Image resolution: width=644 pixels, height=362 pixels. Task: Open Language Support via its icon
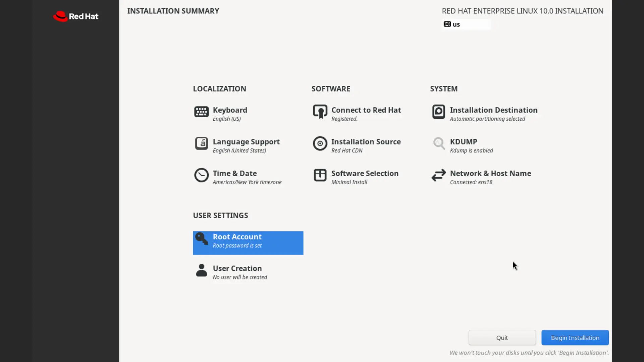pos(201,144)
